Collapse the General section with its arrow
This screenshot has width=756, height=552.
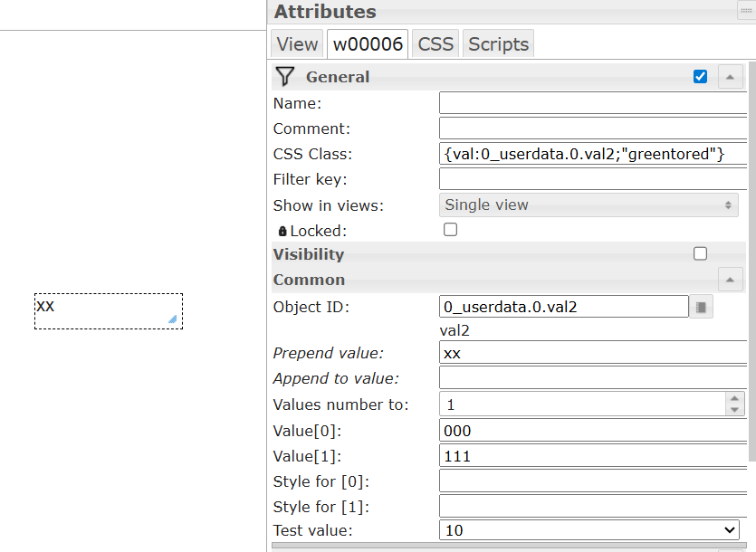point(731,77)
